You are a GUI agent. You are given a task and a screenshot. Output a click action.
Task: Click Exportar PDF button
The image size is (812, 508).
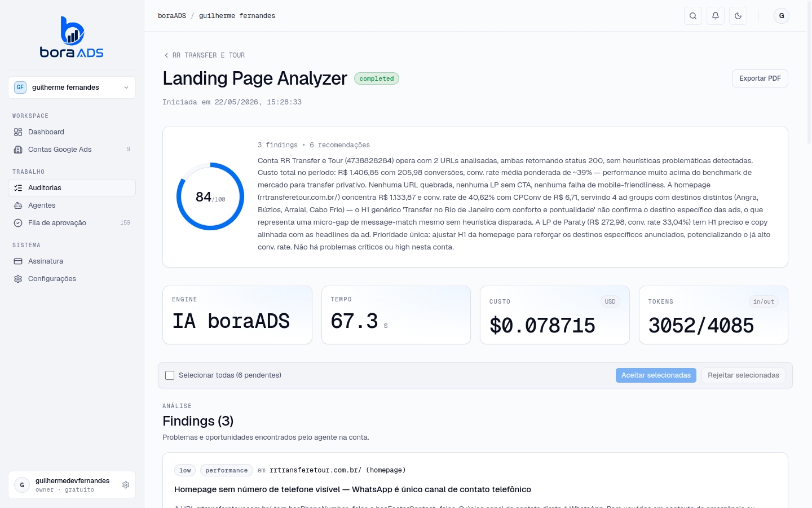(x=760, y=78)
